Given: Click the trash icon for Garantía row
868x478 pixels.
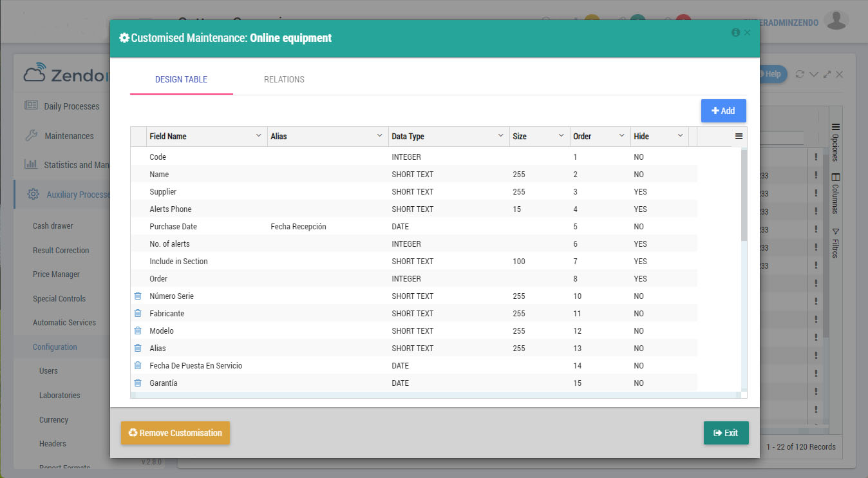Looking at the screenshot, I should coord(137,383).
